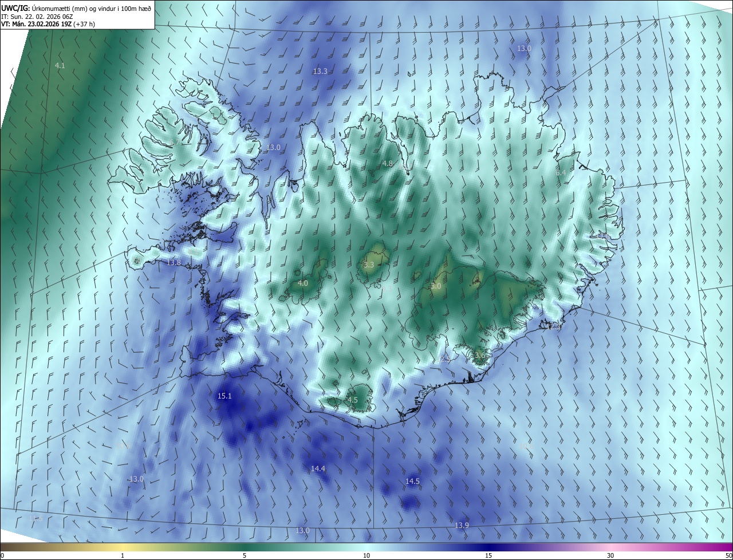Click the color scale tick label 1

[123, 555]
